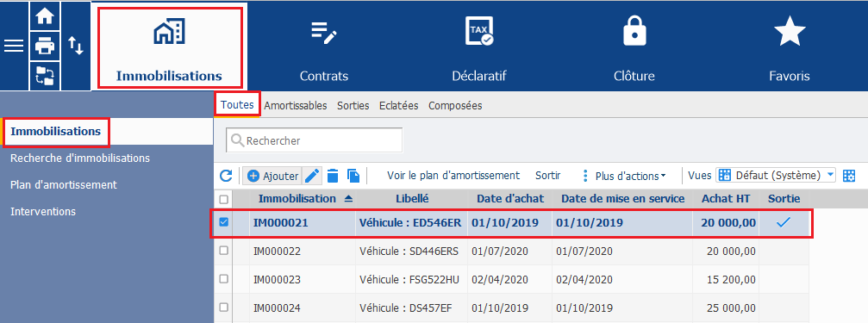This screenshot has width=868, height=323.
Task: Click the Ajouter button
Action: click(272, 176)
